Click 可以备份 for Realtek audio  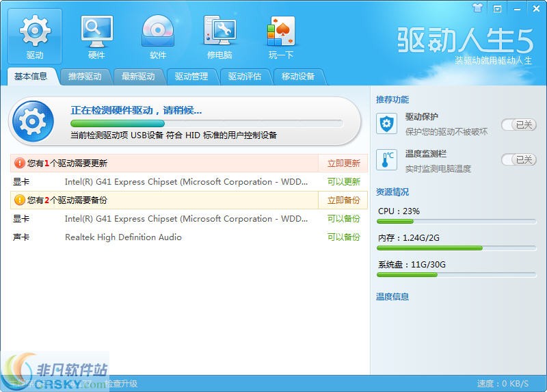pyautogui.click(x=344, y=237)
